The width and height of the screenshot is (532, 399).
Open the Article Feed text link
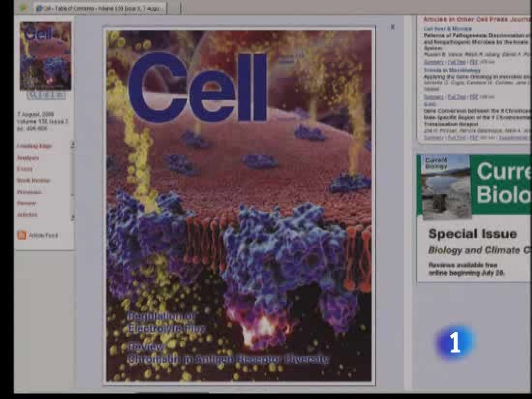(x=43, y=236)
